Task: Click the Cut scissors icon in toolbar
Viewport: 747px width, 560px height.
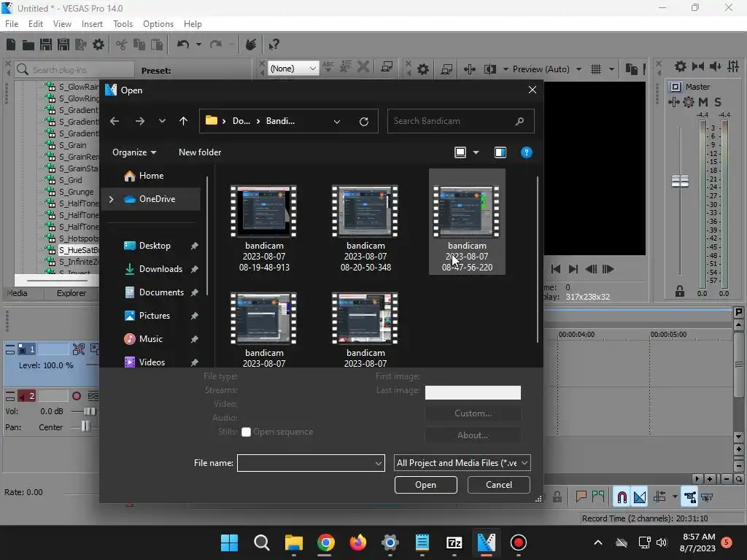Action: point(122,44)
